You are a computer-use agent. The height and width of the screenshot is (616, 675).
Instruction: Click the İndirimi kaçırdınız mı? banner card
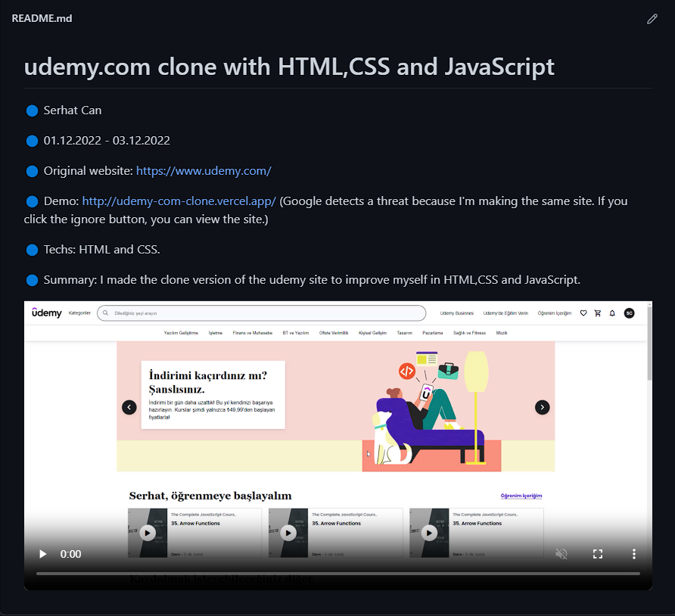tap(213, 395)
